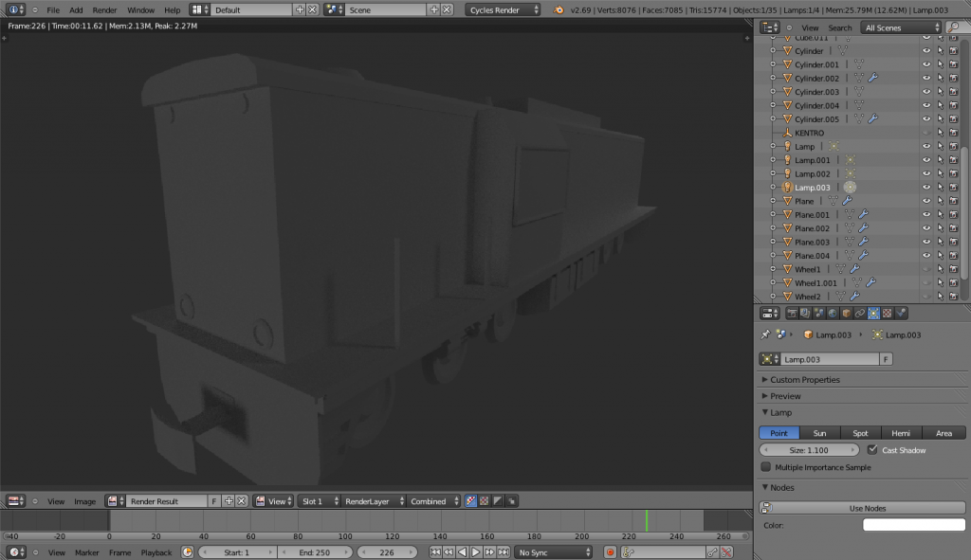The height and width of the screenshot is (560, 971).
Task: Select Sun lamp type
Action: [819, 433]
